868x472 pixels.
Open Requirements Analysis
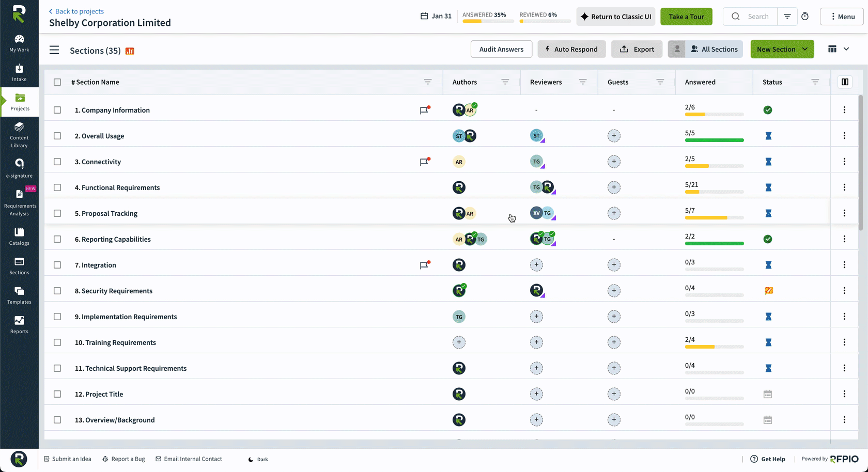tap(19, 202)
